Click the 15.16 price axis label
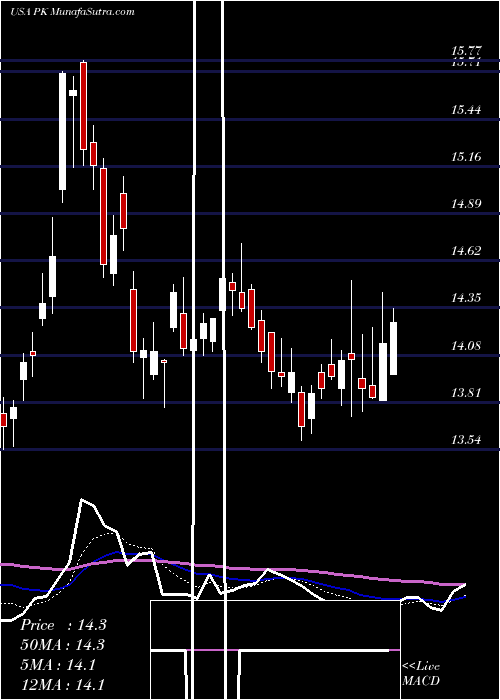The width and height of the screenshot is (500, 700). click(467, 157)
